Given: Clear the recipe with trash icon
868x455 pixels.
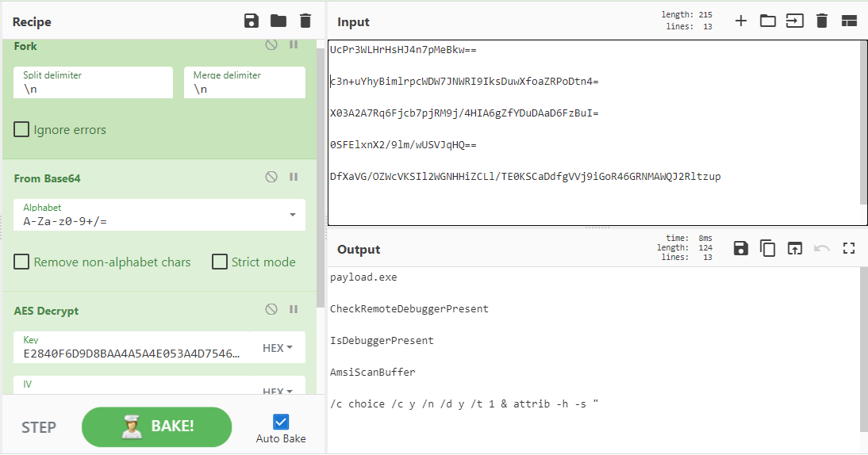Looking at the screenshot, I should click(x=305, y=21).
